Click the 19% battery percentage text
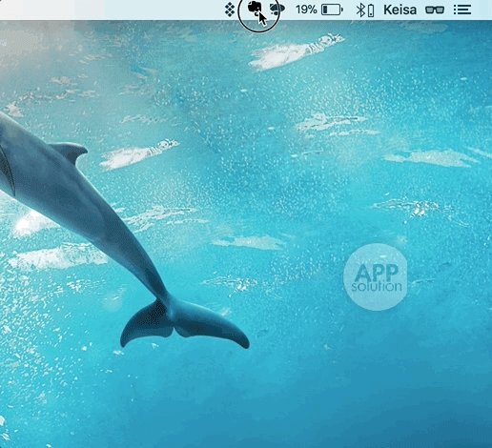The height and width of the screenshot is (448, 492). (x=306, y=10)
